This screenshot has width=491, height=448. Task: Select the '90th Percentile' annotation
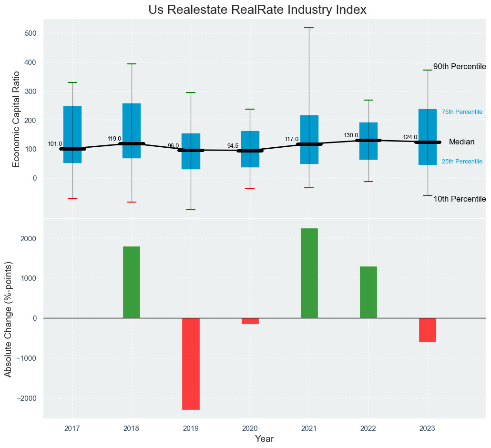[460, 67]
